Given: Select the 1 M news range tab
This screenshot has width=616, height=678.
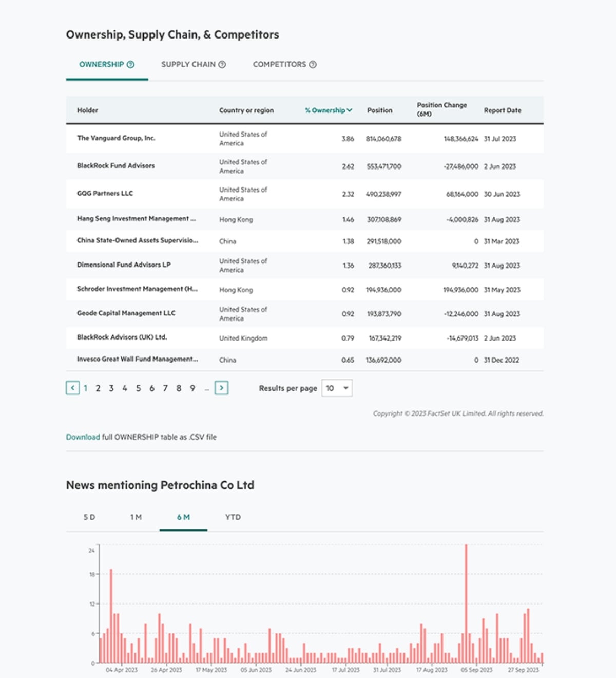Looking at the screenshot, I should click(x=136, y=517).
